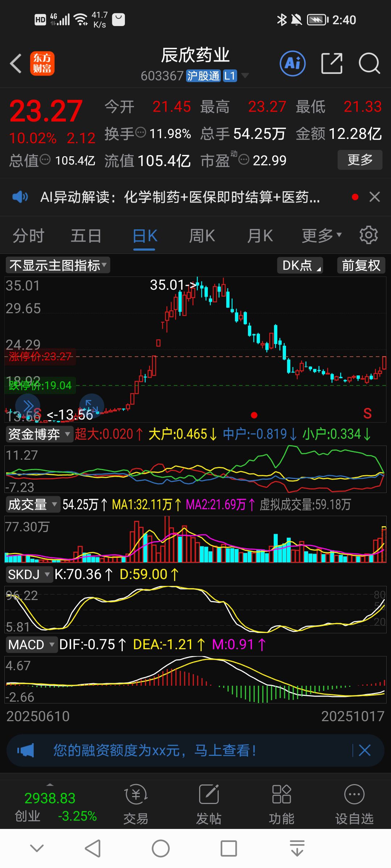The width and height of the screenshot is (391, 868).
Task: Play AI异动解读 speaker icon
Action: coord(20,197)
